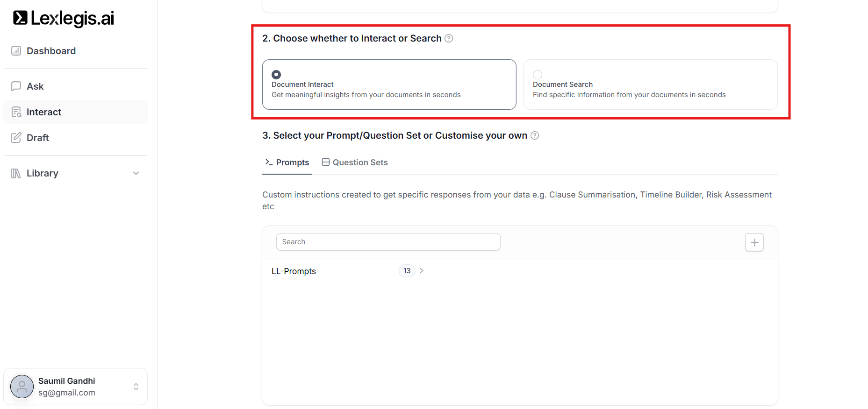Click the Lexlegis.ai logo
868x409 pixels.
click(64, 18)
